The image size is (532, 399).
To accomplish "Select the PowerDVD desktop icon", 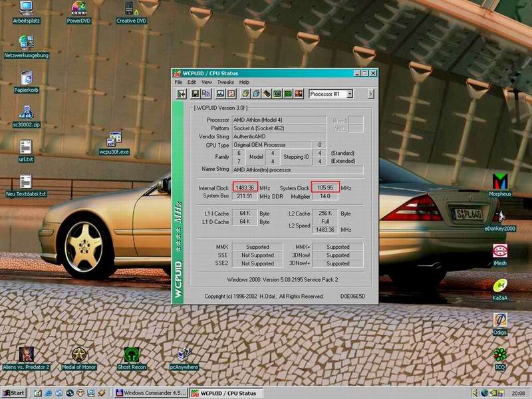I will pyautogui.click(x=78, y=13).
